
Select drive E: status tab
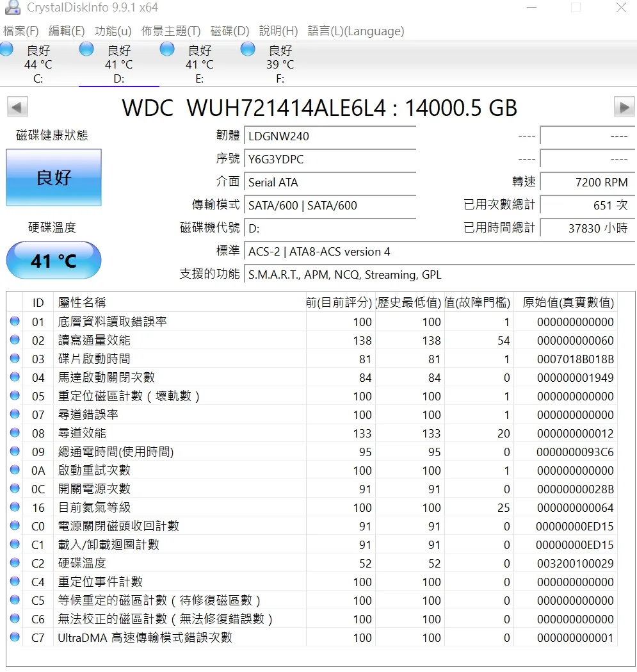200,64
